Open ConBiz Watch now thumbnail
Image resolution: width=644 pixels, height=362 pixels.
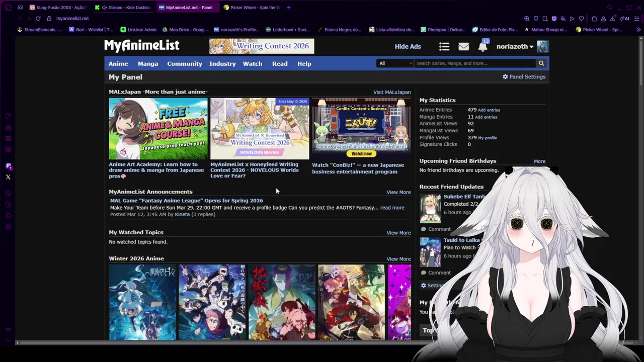[361, 129]
